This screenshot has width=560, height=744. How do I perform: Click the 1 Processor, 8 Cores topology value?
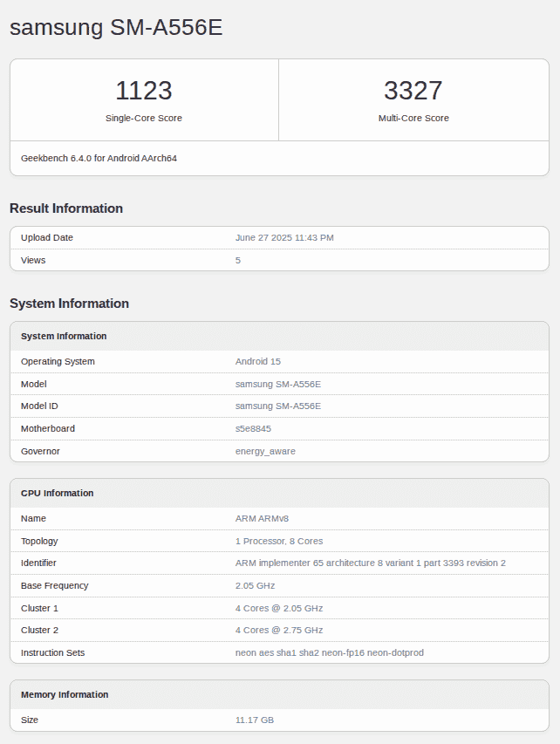click(x=279, y=541)
